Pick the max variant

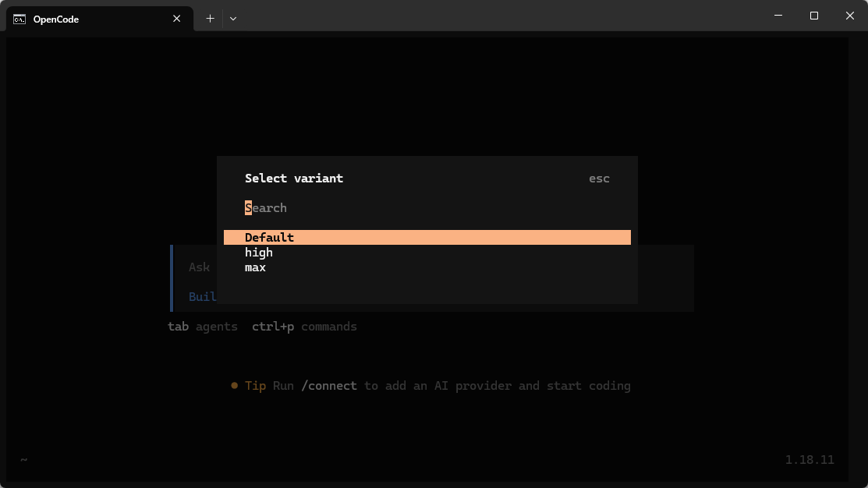[427, 267]
